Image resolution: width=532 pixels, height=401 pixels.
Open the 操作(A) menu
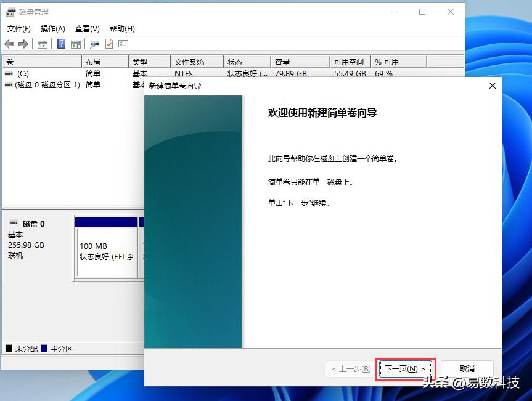tap(53, 28)
